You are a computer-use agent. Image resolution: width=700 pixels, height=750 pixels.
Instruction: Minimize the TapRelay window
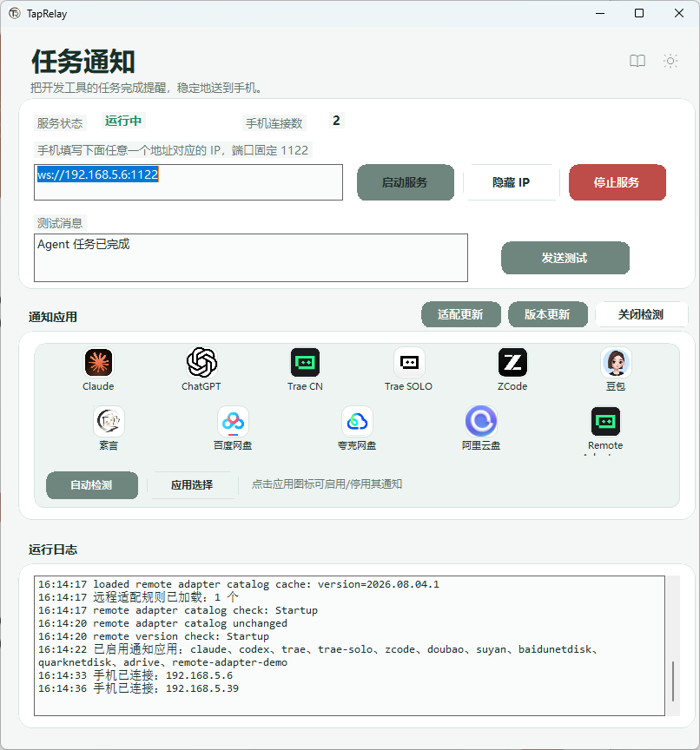pos(600,13)
